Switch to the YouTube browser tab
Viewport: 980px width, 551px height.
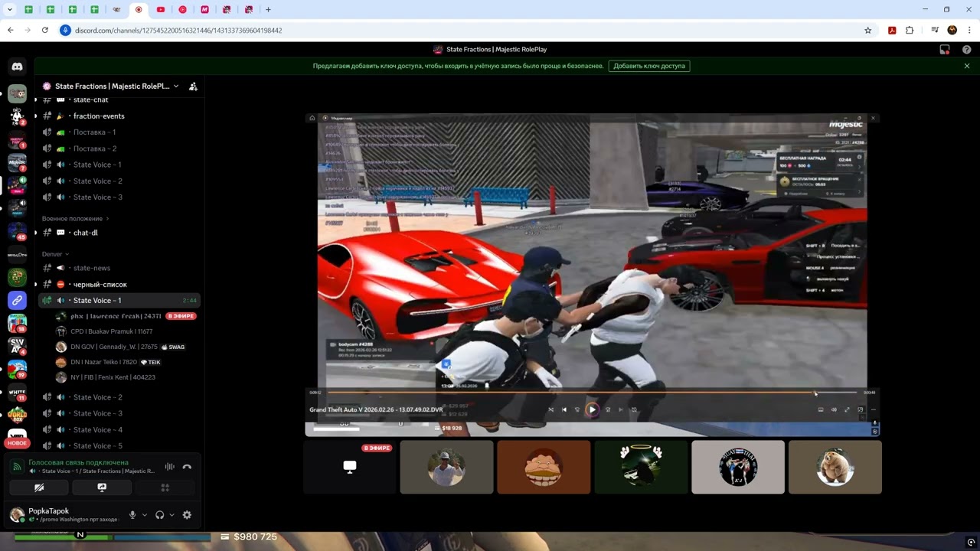pyautogui.click(x=160, y=9)
